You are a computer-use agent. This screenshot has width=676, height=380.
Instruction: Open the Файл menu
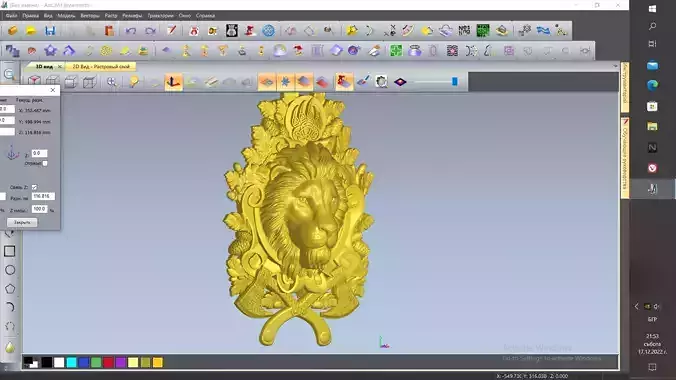point(12,16)
